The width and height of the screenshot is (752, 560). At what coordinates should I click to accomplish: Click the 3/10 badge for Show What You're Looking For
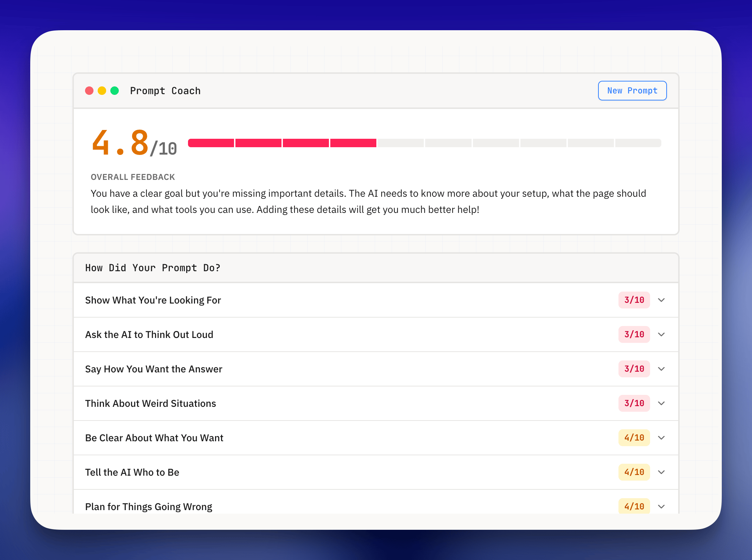(634, 300)
